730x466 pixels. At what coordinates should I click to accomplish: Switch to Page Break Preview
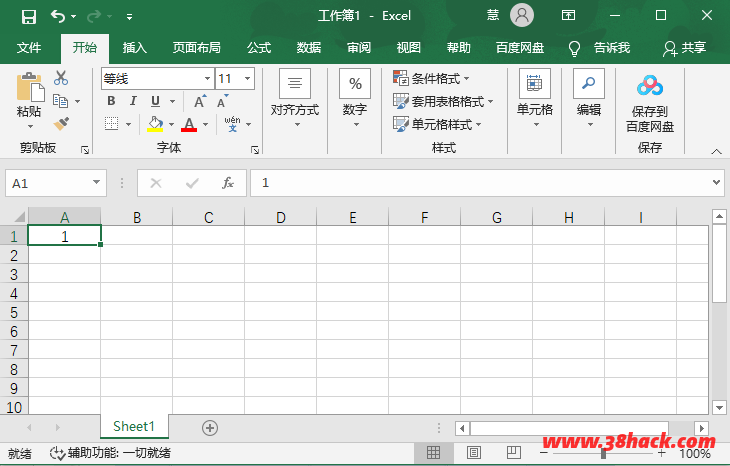(514, 452)
